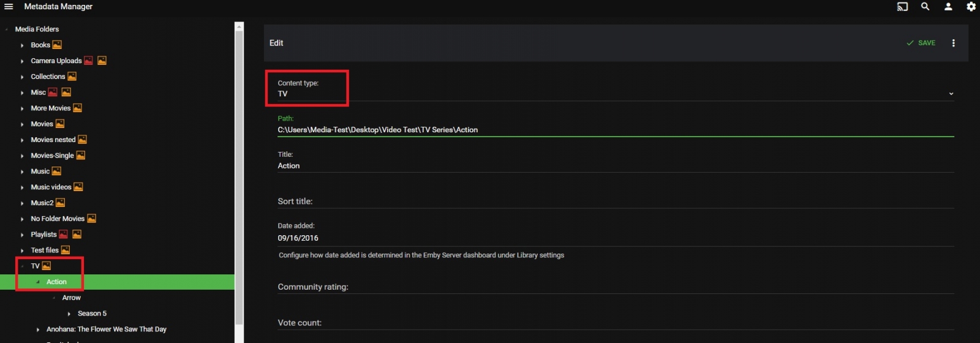Open the settings gear icon
The image size is (980, 343).
971,7
